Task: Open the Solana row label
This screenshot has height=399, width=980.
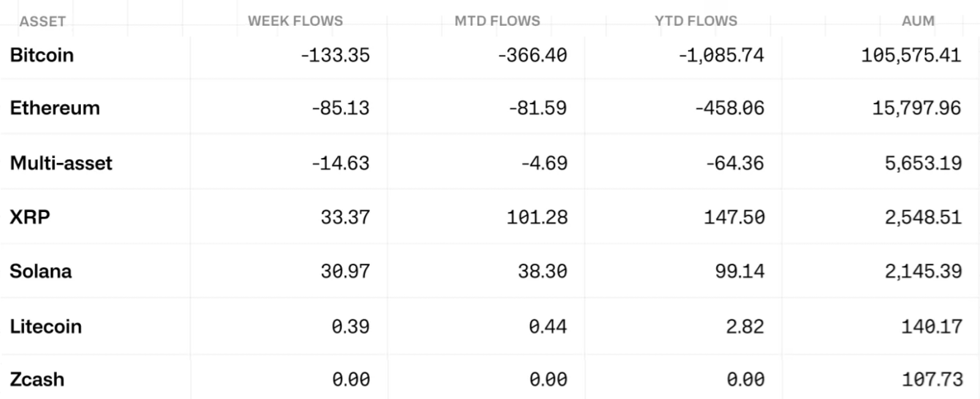Action: coord(40,271)
